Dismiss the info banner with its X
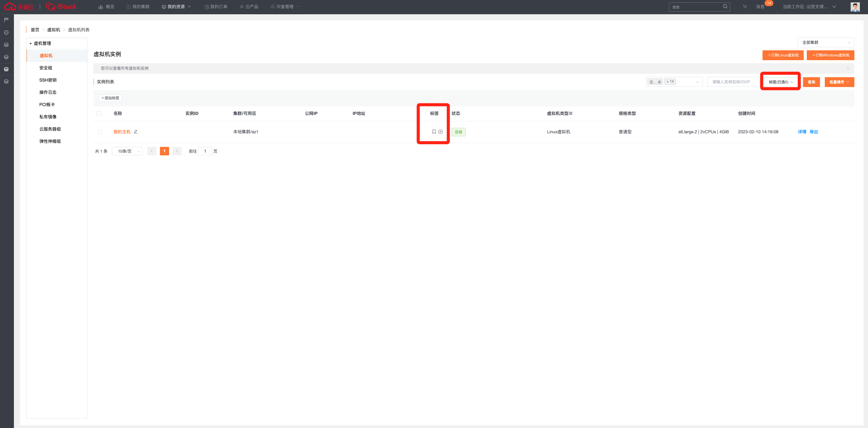Screen dimensions: 868x428 tap(848, 69)
